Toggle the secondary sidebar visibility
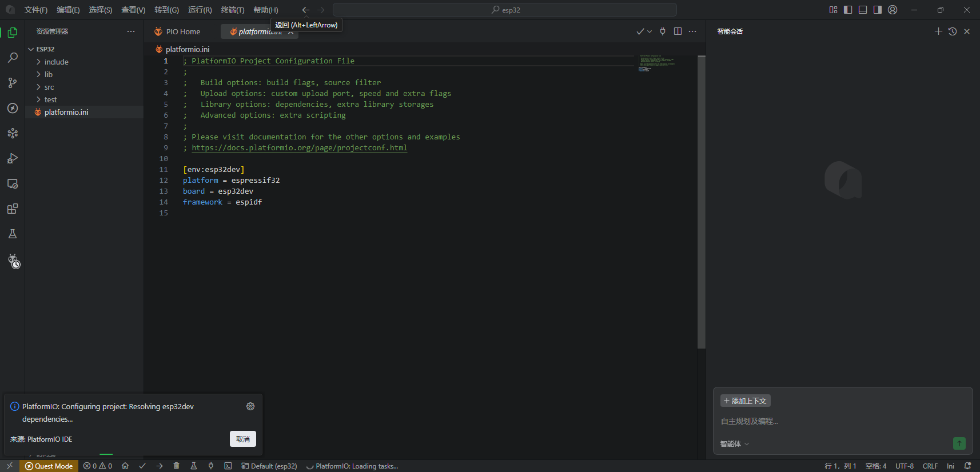Viewport: 980px width, 472px height. (x=878, y=10)
